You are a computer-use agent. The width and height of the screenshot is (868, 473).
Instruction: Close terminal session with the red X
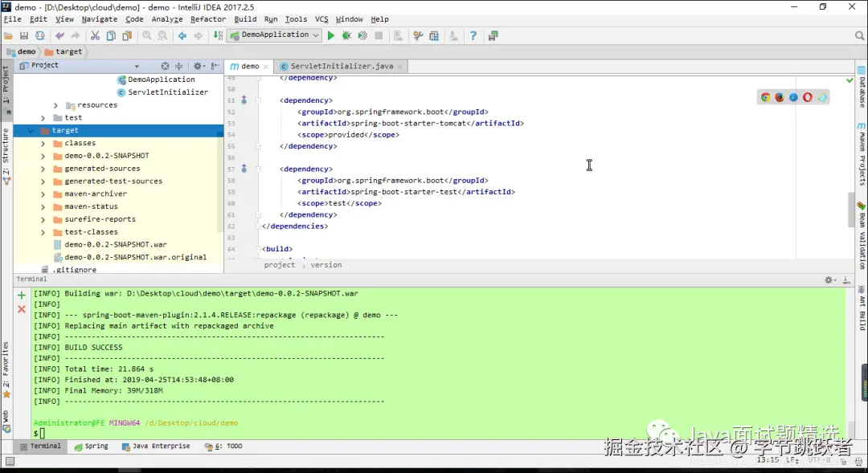click(x=22, y=309)
